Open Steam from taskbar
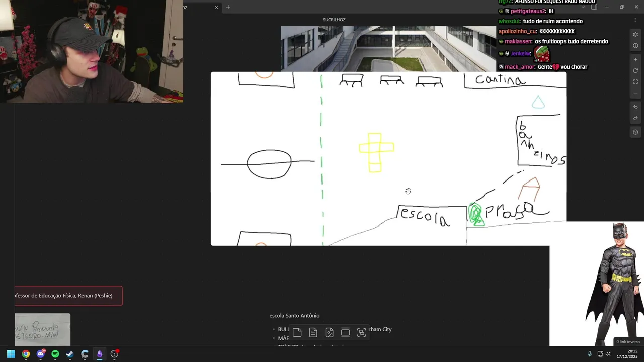Screen dimensions: 644x362 click(70, 354)
